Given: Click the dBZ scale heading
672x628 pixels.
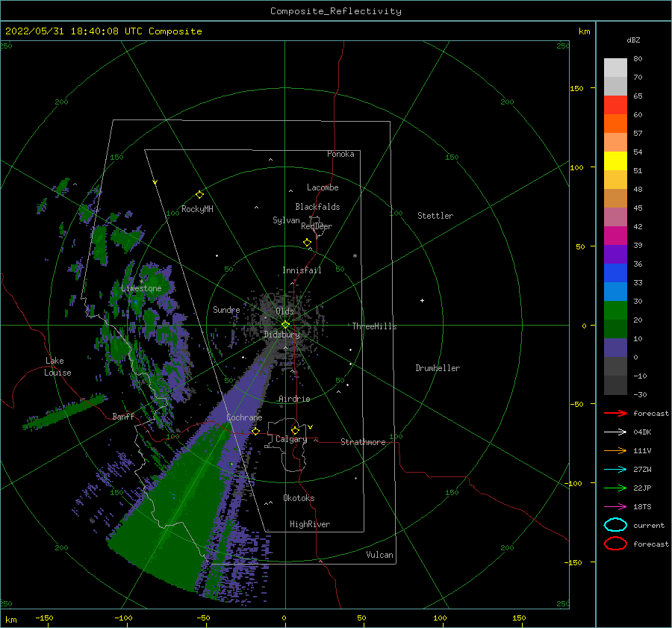Looking at the screenshot, I should (x=633, y=40).
